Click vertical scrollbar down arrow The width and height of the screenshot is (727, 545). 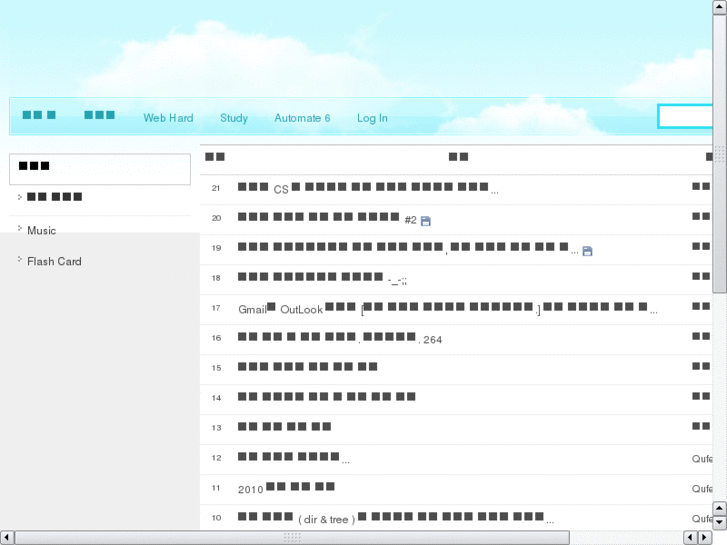tap(720, 522)
